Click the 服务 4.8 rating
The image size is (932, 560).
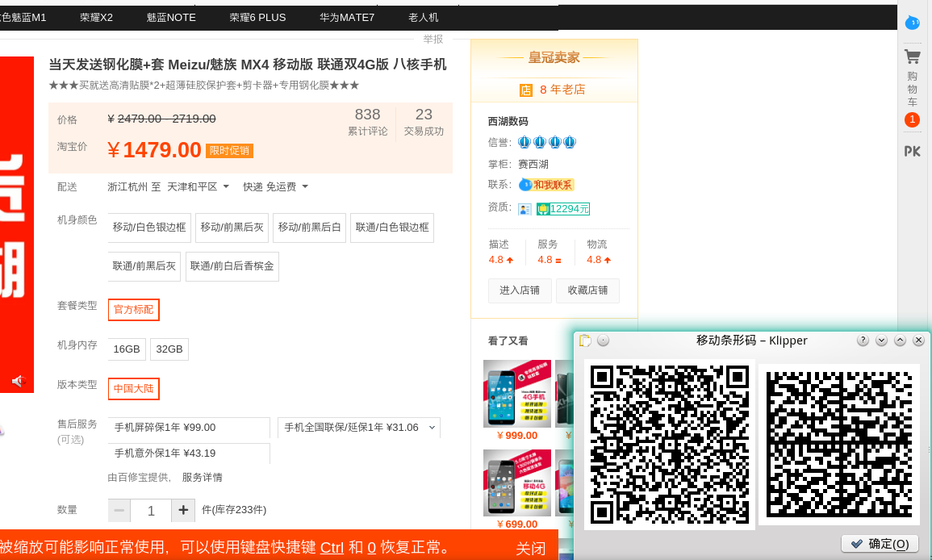(550, 252)
